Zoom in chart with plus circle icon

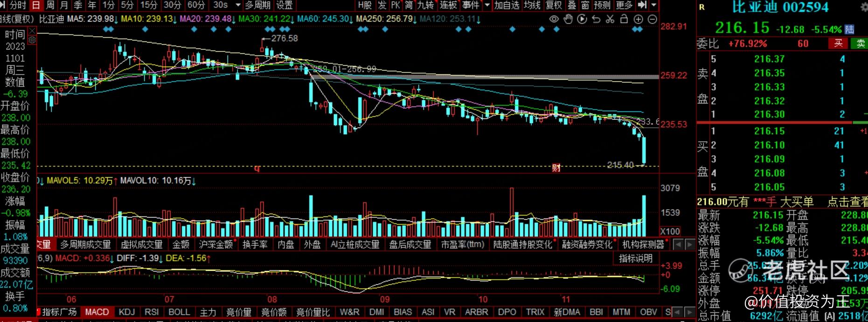pyautogui.click(x=638, y=19)
